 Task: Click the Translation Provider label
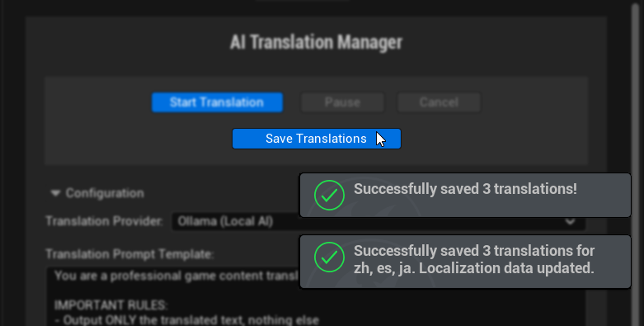[x=105, y=221]
